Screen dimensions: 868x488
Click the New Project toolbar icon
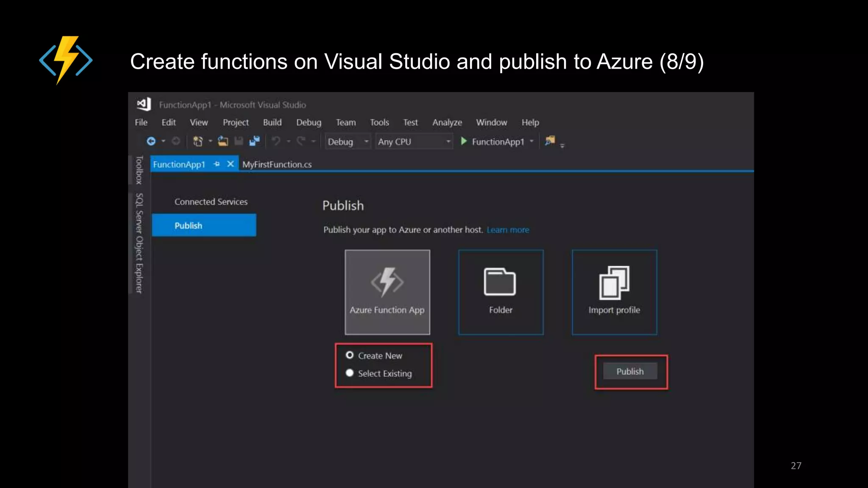pos(198,141)
